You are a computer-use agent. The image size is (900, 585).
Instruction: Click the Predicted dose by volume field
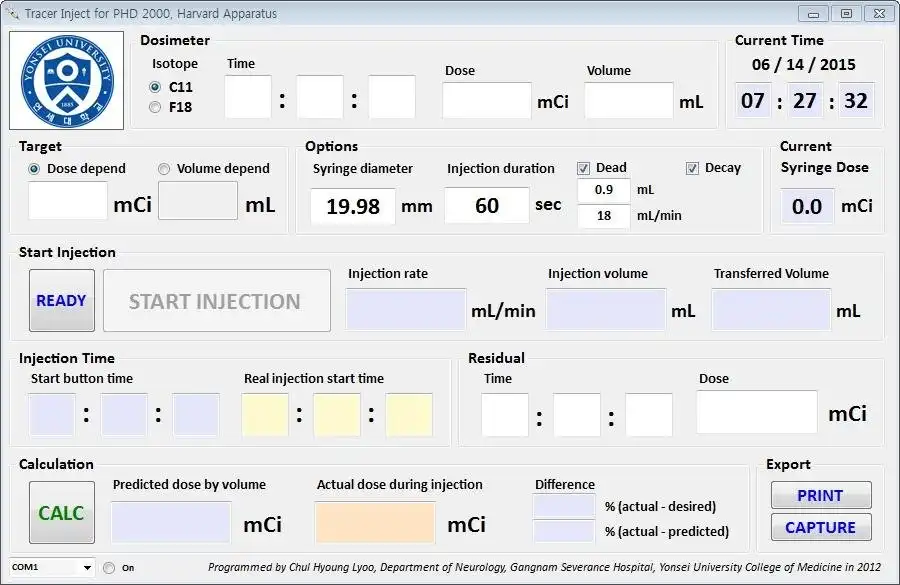(171, 522)
